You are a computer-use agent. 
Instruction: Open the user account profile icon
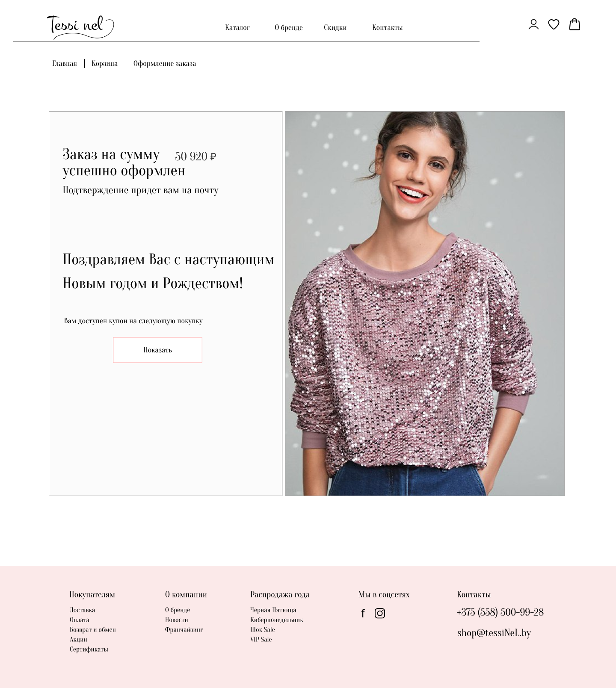[533, 24]
